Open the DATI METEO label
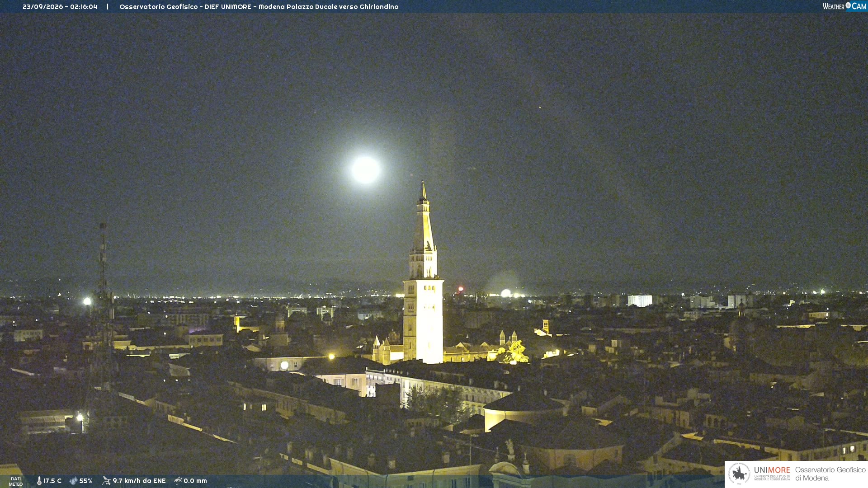Screen dimensions: 868x488 [x=16, y=482]
